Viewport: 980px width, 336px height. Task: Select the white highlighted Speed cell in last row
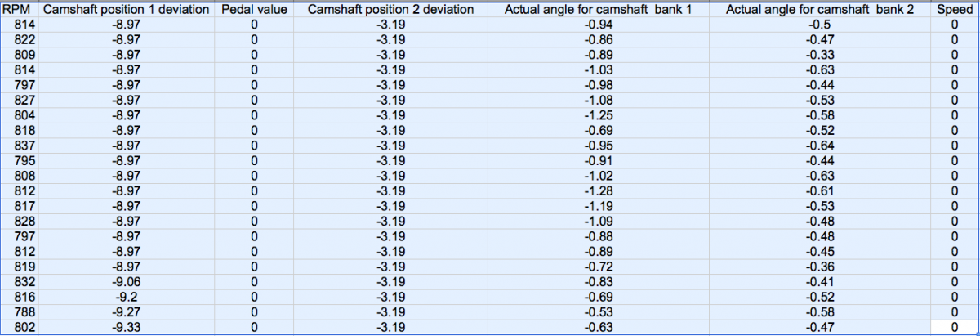(954, 328)
